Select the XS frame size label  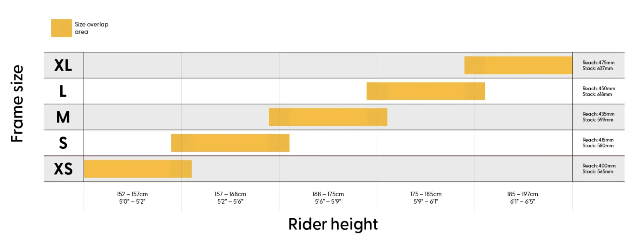[x=63, y=169]
